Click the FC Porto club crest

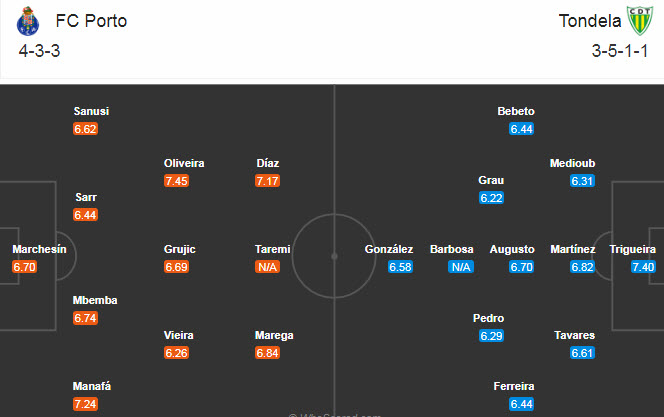28,21
